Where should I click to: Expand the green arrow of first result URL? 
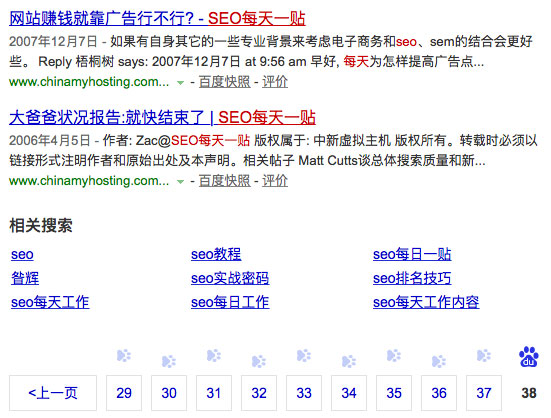(x=180, y=83)
